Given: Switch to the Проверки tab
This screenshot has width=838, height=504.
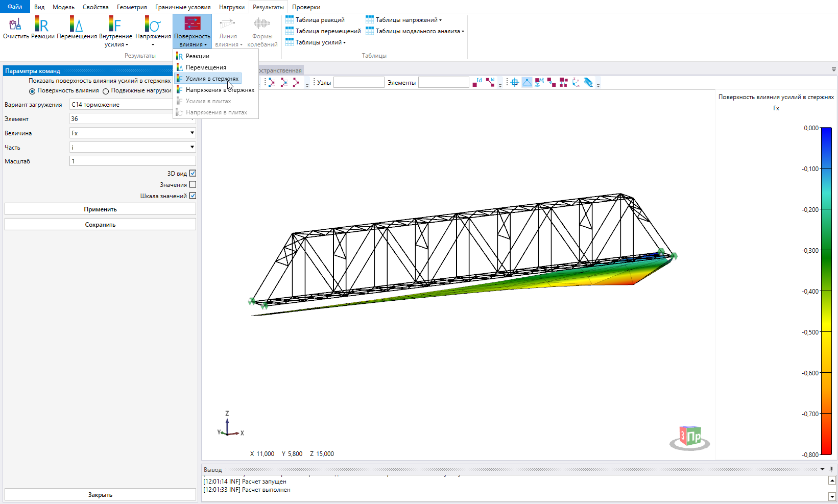Looking at the screenshot, I should 306,7.
